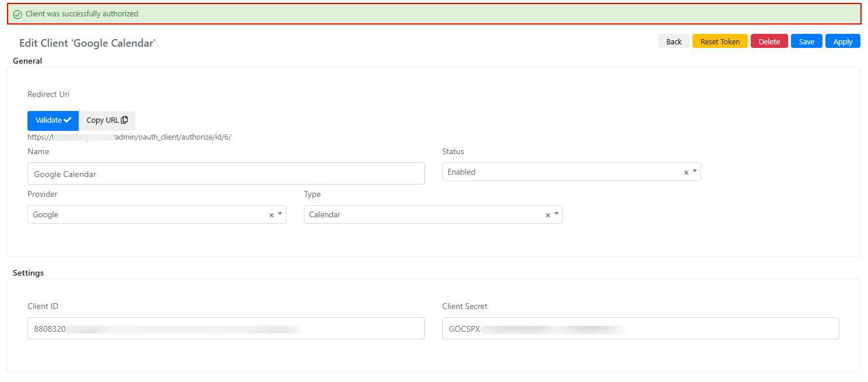Open the Provider dropdown
This screenshot has height=382, width=868.
156,214
